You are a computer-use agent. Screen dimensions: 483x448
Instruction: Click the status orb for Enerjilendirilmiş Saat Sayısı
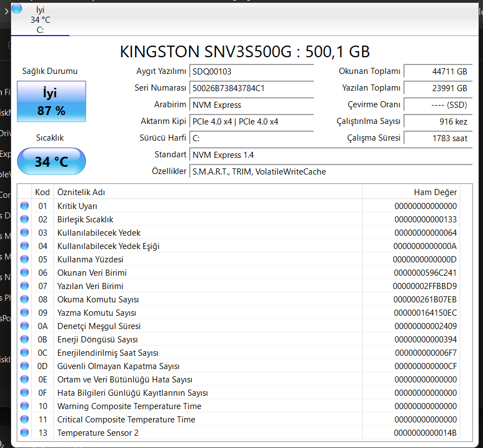(x=24, y=352)
